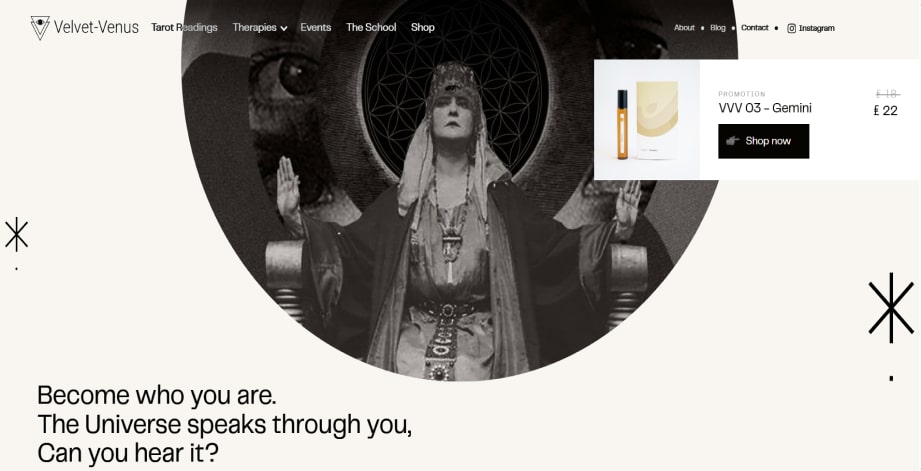Visit the Shop menu item
The width and height of the screenshot is (921, 471).
coord(422,27)
